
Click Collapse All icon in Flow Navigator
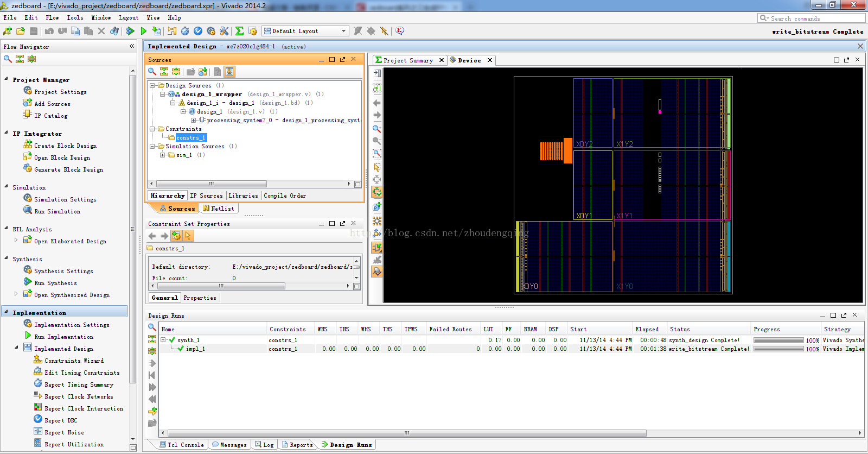coord(20,59)
